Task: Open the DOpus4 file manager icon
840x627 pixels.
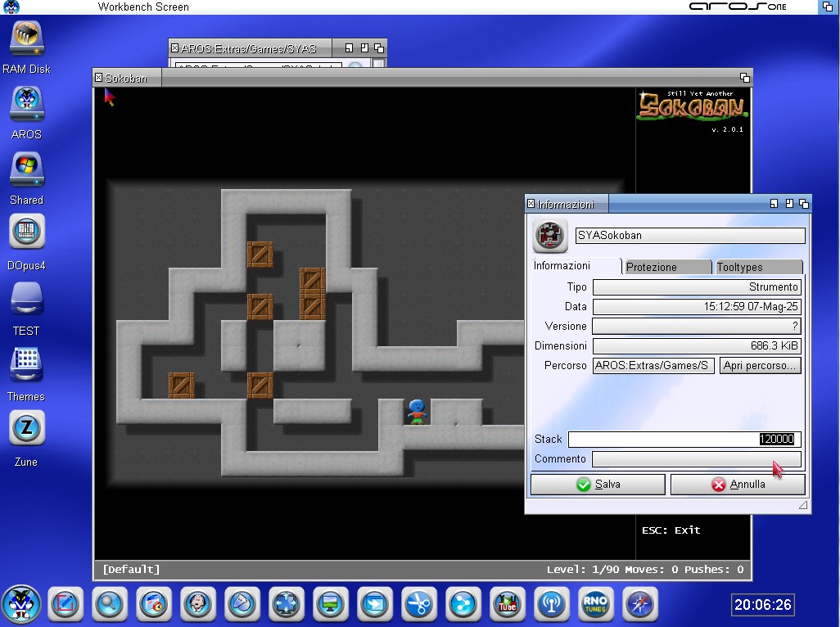Action: coord(26,232)
